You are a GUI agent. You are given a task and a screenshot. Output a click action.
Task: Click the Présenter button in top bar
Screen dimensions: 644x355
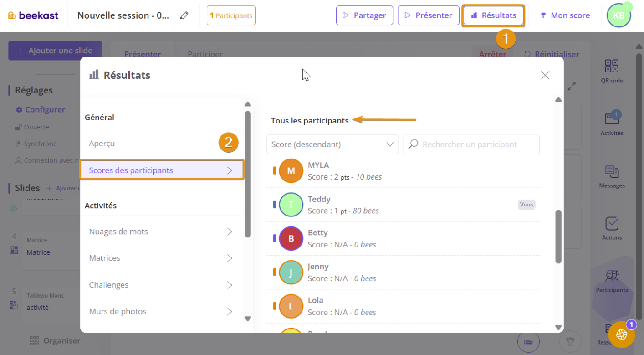428,15
